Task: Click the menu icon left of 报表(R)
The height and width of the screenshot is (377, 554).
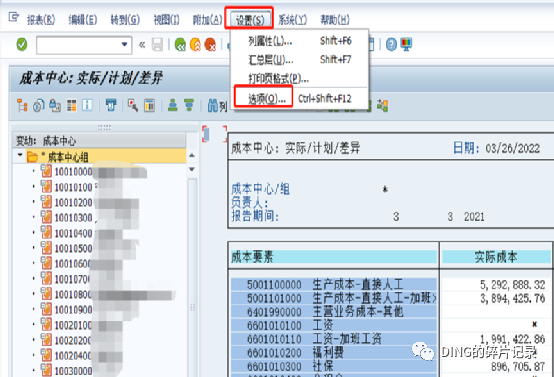Action: tap(13, 17)
